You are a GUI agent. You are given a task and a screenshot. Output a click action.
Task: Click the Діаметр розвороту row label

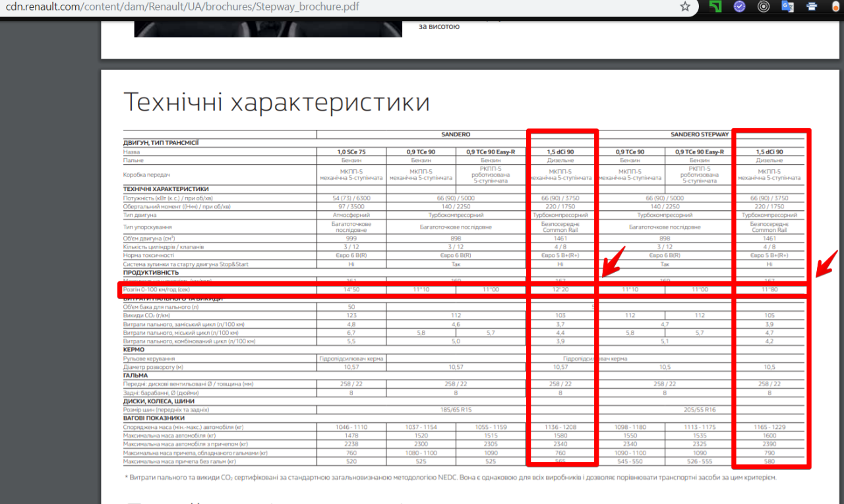(153, 367)
